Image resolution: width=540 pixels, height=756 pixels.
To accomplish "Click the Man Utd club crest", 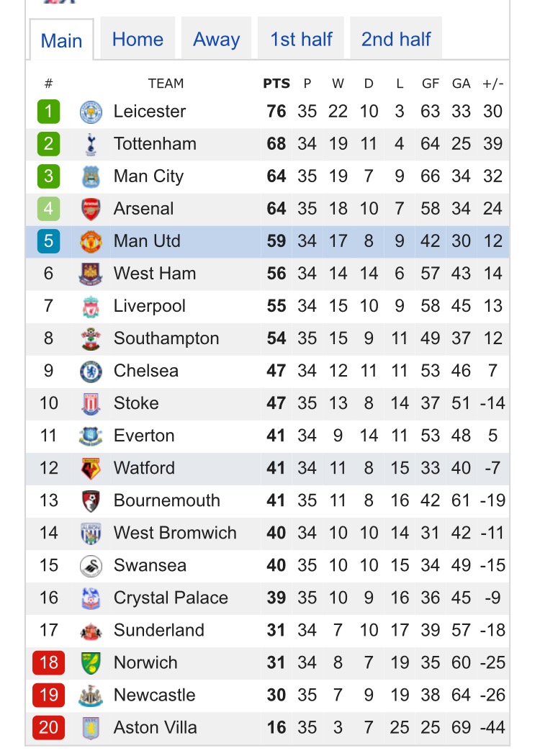I will [91, 241].
